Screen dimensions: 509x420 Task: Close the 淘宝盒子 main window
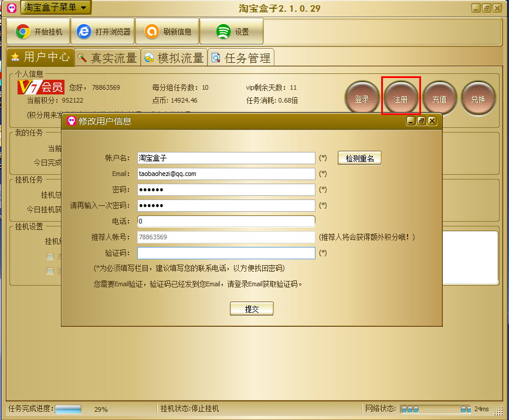[497, 8]
